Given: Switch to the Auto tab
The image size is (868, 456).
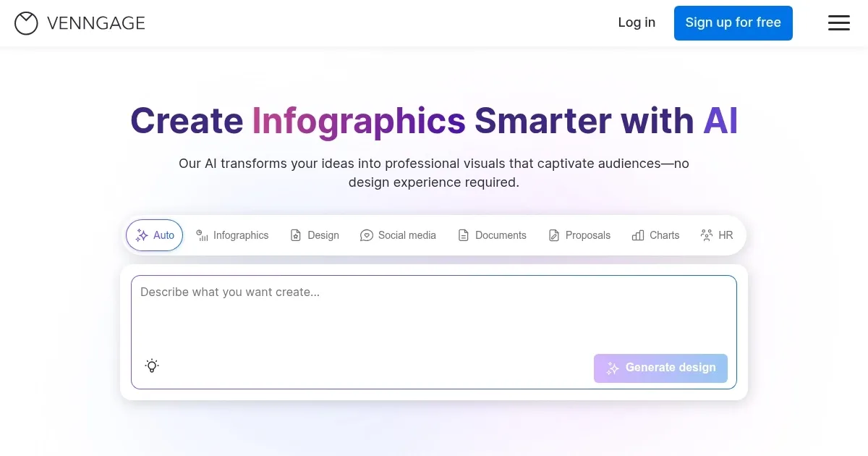Looking at the screenshot, I should tap(154, 235).
